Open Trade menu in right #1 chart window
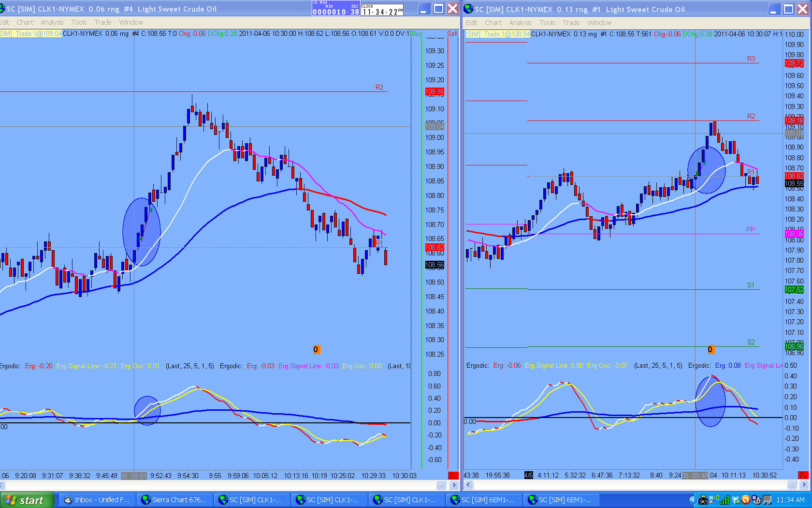The height and width of the screenshot is (508, 812). [x=571, y=23]
